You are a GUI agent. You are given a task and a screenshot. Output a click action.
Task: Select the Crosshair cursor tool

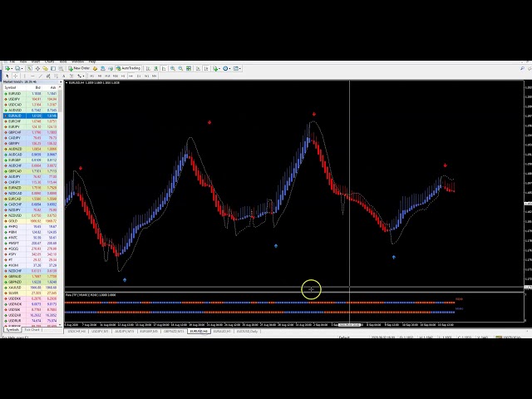pos(13,76)
